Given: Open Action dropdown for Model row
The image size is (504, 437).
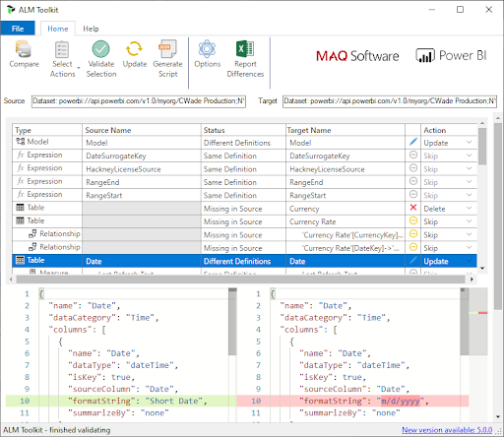Looking at the screenshot, I should pos(470,143).
